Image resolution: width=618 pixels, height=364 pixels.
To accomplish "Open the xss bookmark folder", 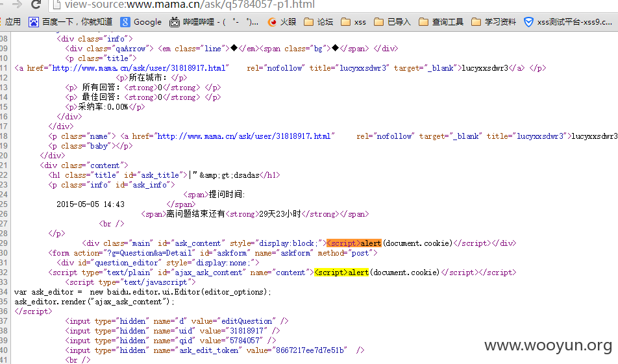I will (353, 21).
